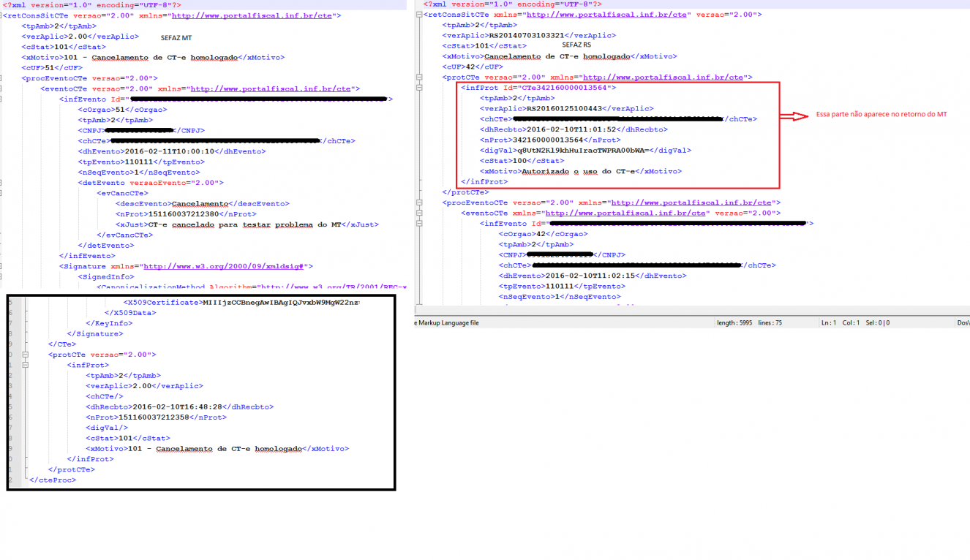Image resolution: width=970 pixels, height=560 pixels.
Task: Click the SignedInfo tag line
Action: click(x=106, y=277)
